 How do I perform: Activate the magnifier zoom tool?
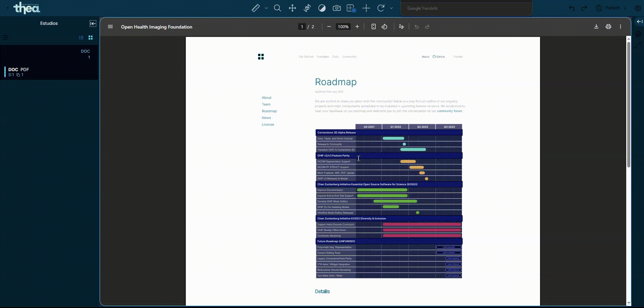click(277, 8)
